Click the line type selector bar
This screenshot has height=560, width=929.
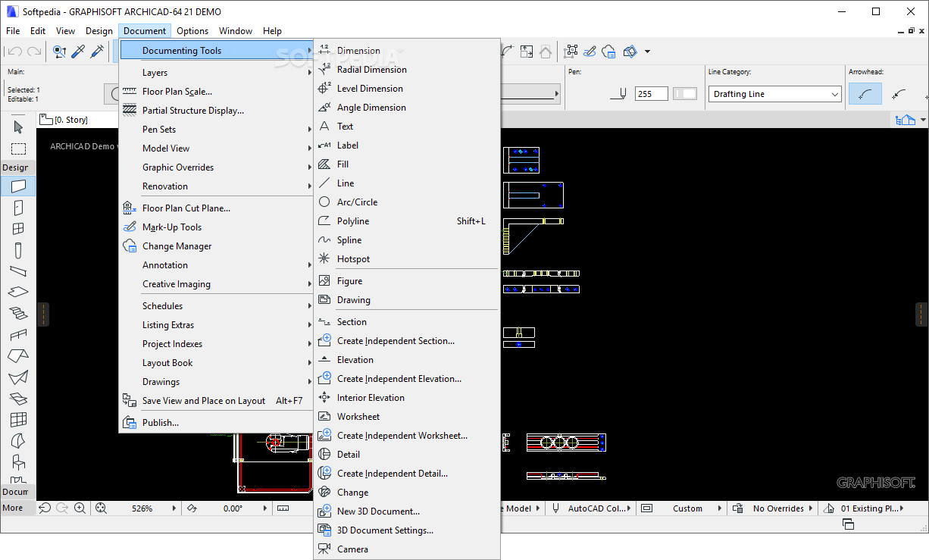530,94
